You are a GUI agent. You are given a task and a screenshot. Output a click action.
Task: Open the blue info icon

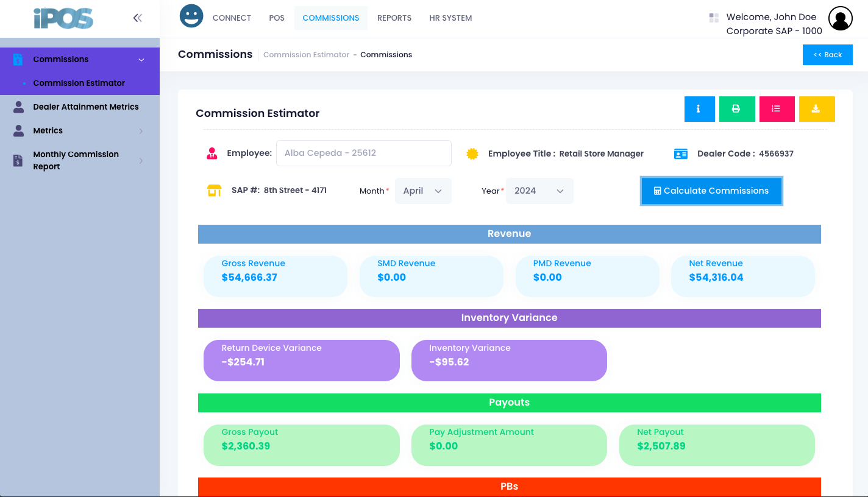(699, 109)
